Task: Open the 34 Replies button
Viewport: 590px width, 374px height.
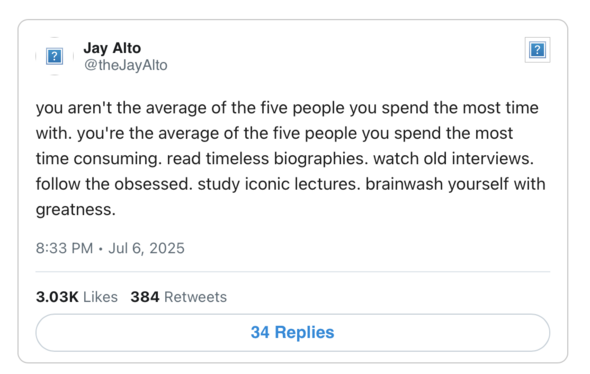Action: click(293, 333)
